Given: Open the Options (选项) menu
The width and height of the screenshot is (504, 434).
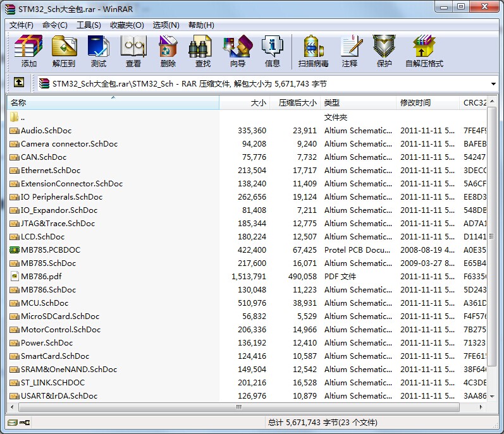Looking at the screenshot, I should 166,25.
